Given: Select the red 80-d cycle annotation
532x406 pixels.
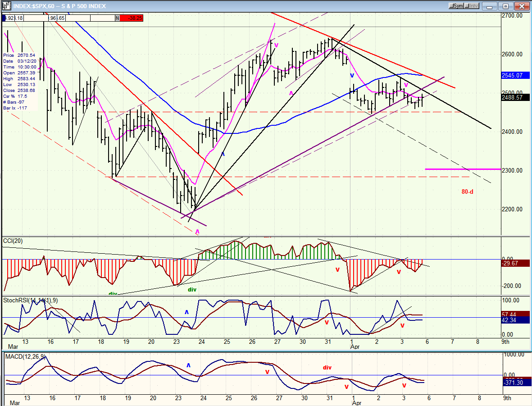Looking at the screenshot, I should pyautogui.click(x=467, y=192).
